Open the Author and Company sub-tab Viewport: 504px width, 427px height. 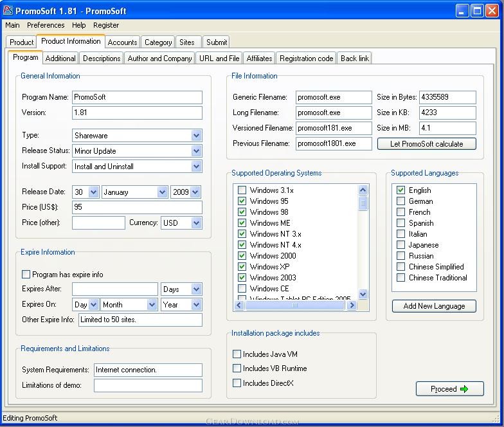point(159,58)
